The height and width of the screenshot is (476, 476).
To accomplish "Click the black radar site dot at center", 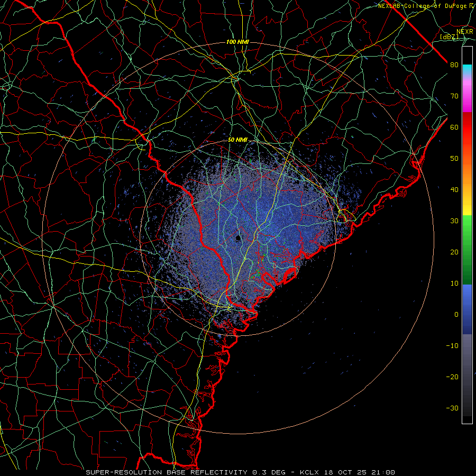I will [239, 238].
